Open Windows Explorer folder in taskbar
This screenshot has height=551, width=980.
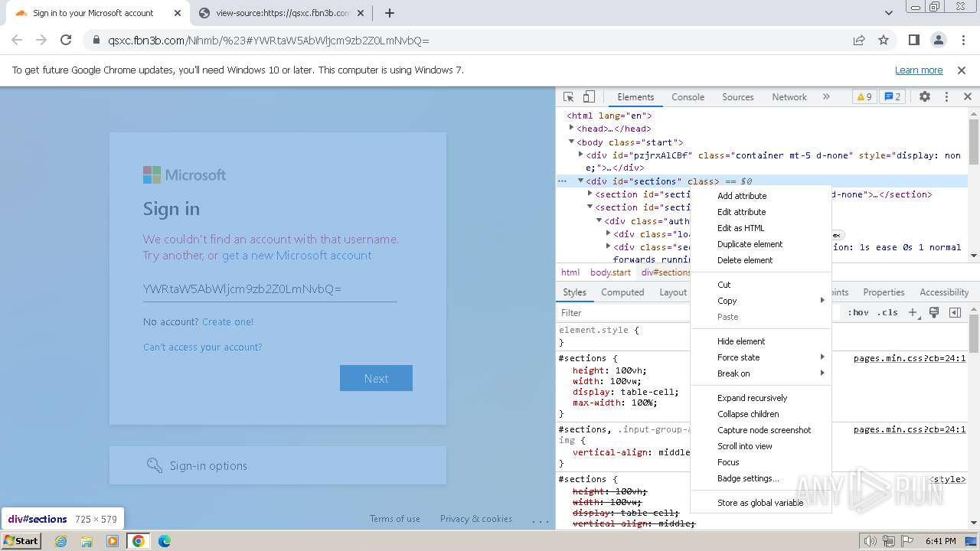pos(87,541)
